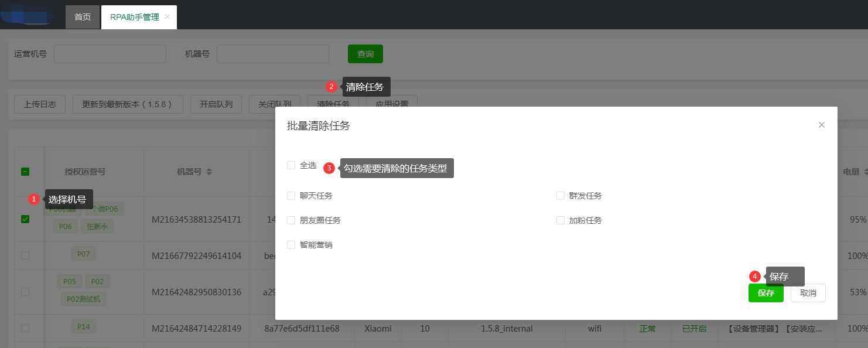This screenshot has height=348, width=868.
Task: Focus the 机器号 search field
Action: [x=272, y=54]
